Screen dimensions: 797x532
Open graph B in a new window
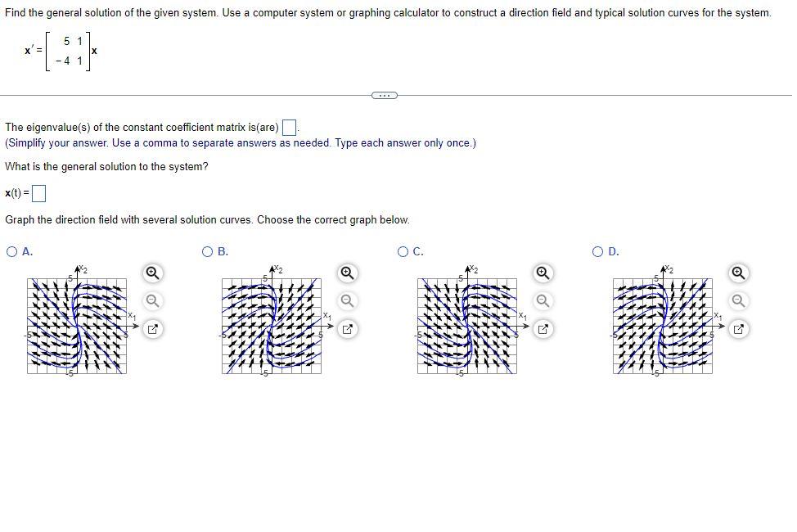(x=346, y=327)
